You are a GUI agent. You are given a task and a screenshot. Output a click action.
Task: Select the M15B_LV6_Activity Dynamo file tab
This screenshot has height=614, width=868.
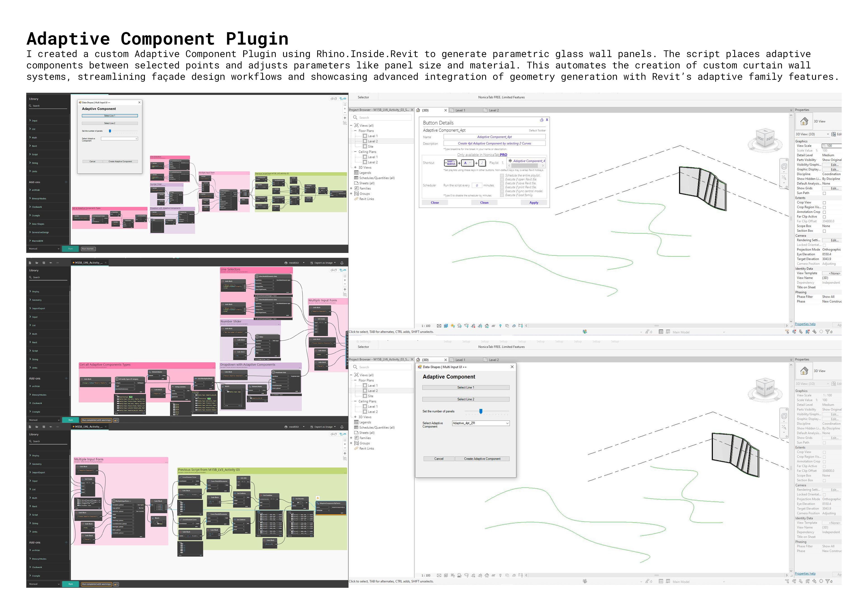(88, 263)
